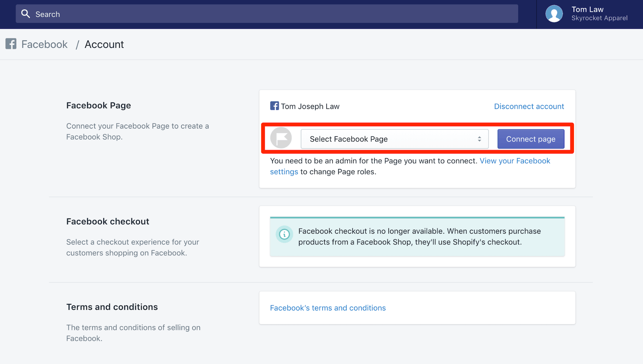Expand the Facebook Page selection list
Screen dimensions: 643x364
tap(394, 139)
